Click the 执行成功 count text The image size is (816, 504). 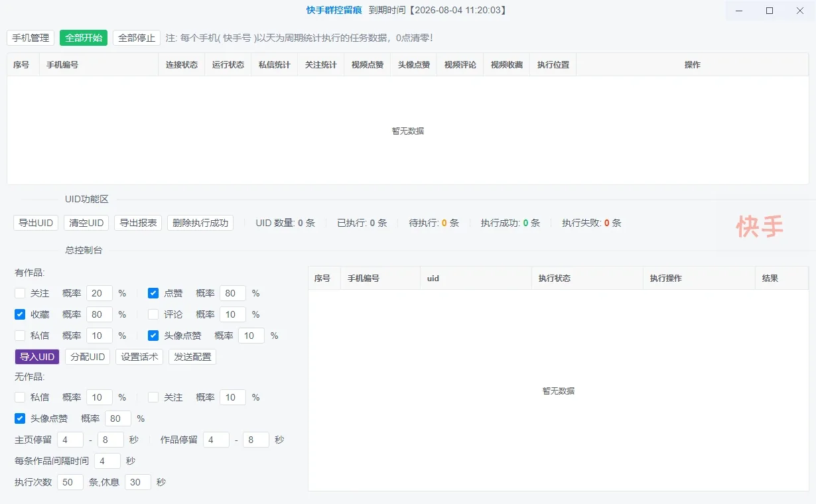coord(511,223)
